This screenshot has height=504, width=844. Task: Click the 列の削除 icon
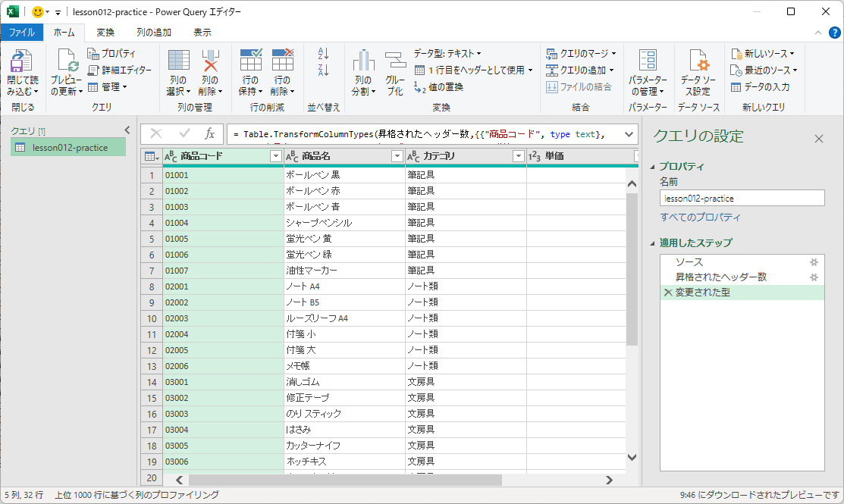(x=211, y=60)
